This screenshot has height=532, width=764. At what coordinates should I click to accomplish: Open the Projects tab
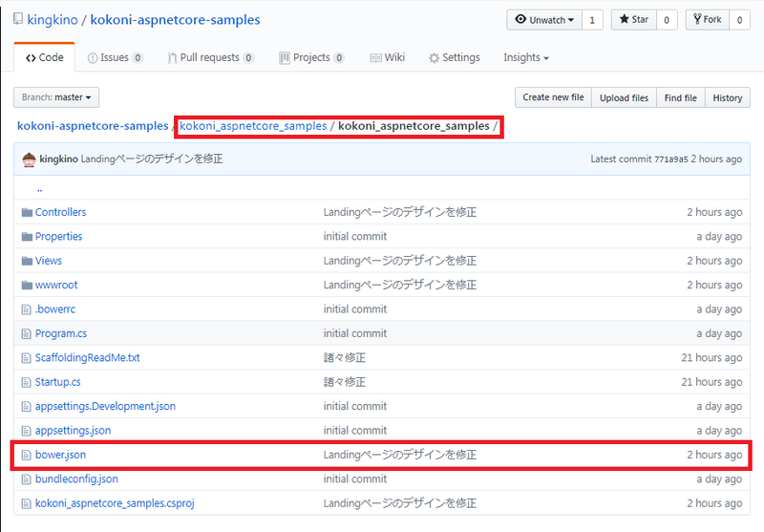click(x=312, y=57)
